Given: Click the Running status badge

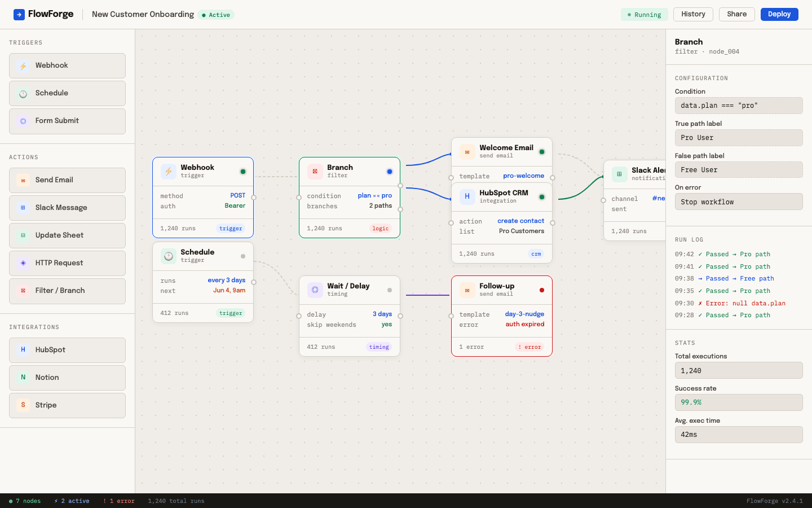Looking at the screenshot, I should tap(645, 15).
